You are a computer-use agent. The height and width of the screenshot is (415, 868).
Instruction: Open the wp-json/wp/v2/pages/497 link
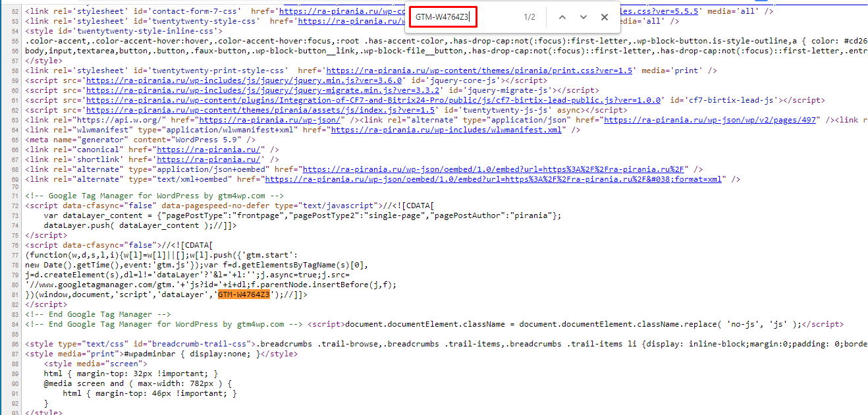point(711,120)
